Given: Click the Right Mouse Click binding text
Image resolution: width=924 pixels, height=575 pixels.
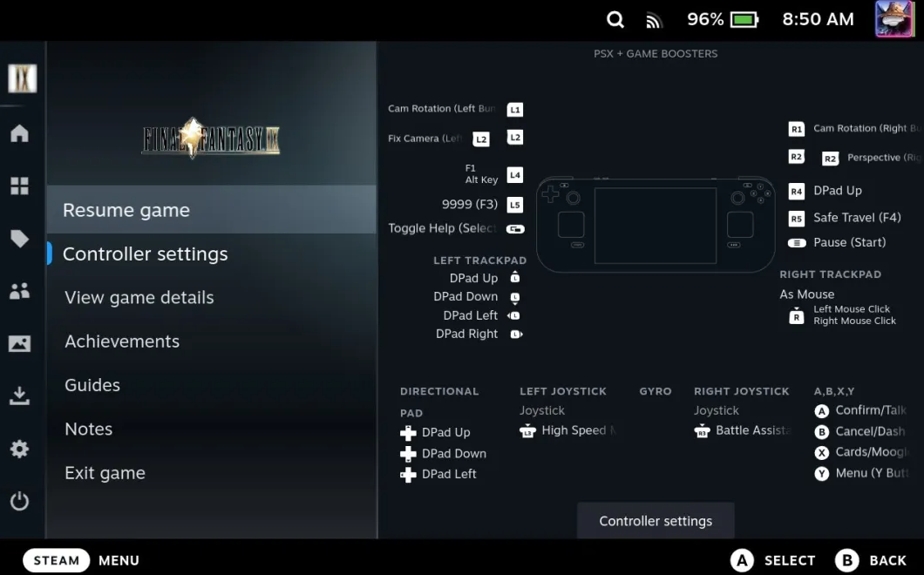Looking at the screenshot, I should click(x=854, y=321).
